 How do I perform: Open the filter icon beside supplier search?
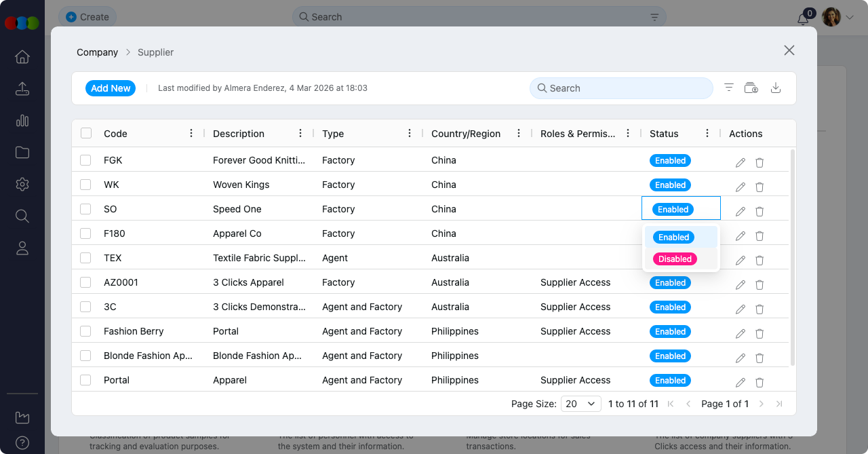click(x=729, y=88)
